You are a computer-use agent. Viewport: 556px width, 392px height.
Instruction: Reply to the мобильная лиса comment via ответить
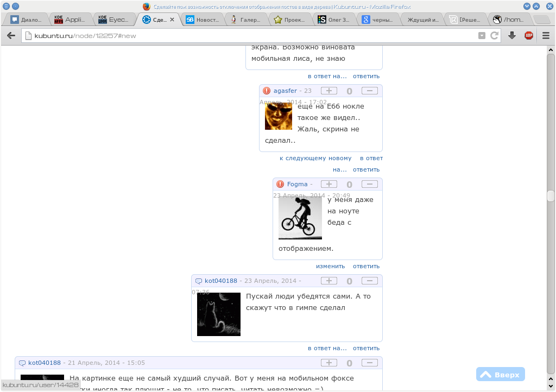(x=366, y=76)
